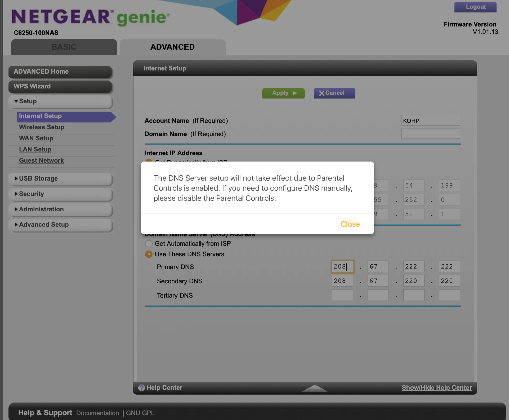Click the IP address field showing 54
The width and height of the screenshot is (509, 420).
coord(414,185)
